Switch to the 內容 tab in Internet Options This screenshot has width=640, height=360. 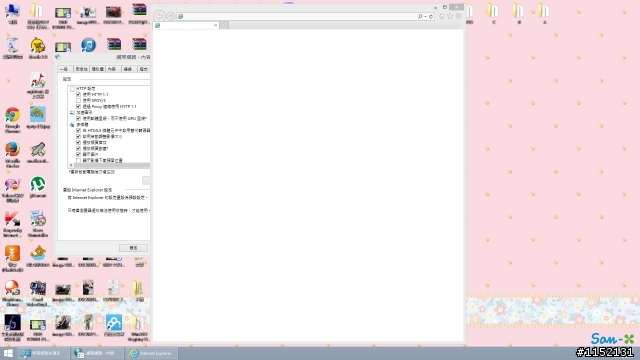pos(112,69)
